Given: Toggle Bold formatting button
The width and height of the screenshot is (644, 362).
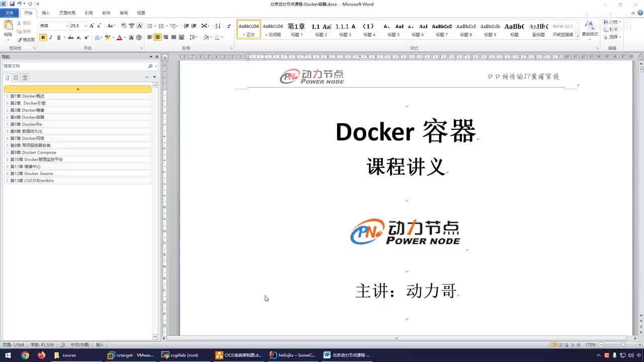Looking at the screenshot, I should (43, 37).
